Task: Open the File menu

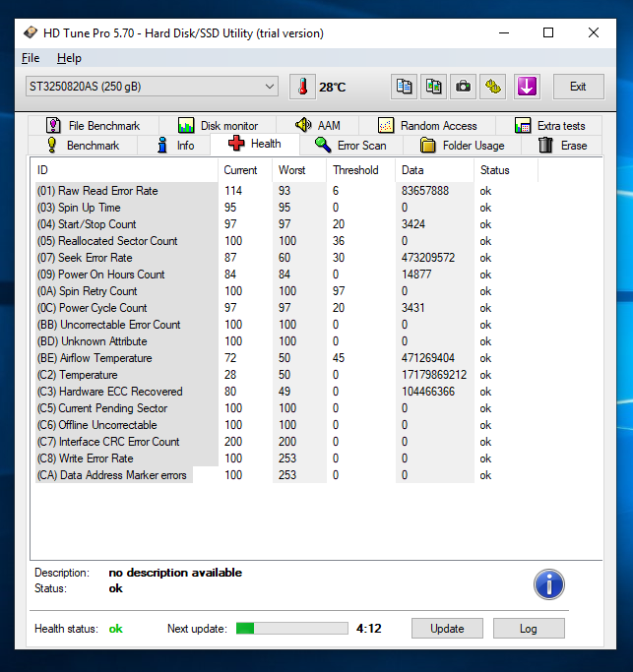Action: pos(31,58)
